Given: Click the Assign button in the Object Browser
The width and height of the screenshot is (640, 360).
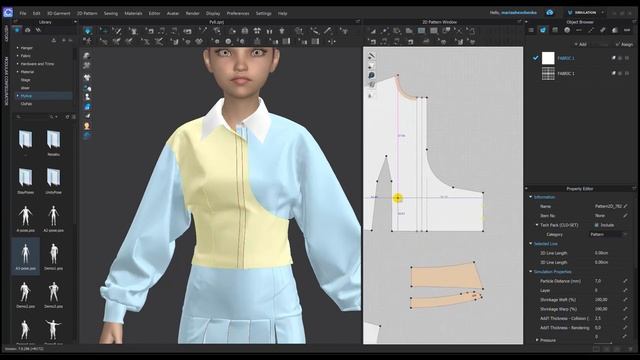Looking at the screenshot, I should pyautogui.click(x=625, y=44).
